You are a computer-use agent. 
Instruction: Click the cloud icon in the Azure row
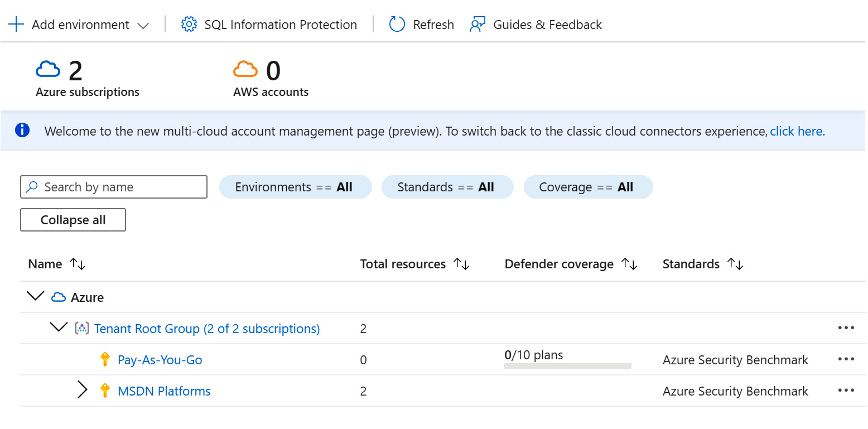pos(59,297)
